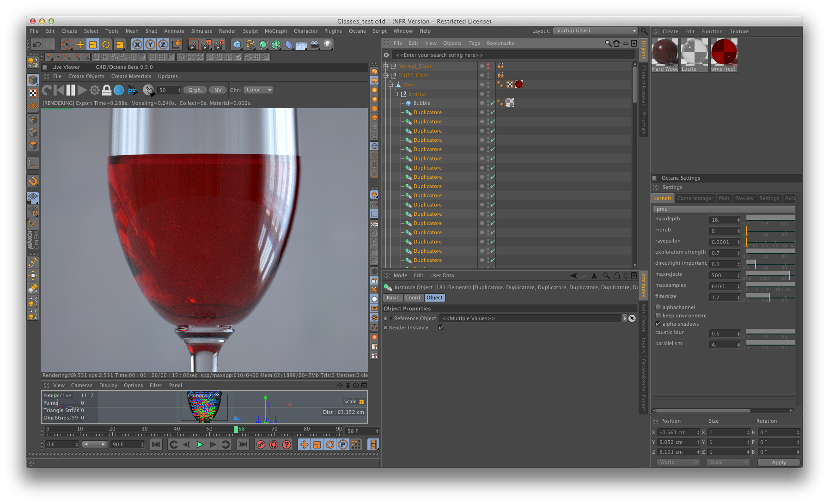Image resolution: width=829 pixels, height=504 pixels.
Task: Click the Live Viewer lock icon
Action: tap(106, 90)
